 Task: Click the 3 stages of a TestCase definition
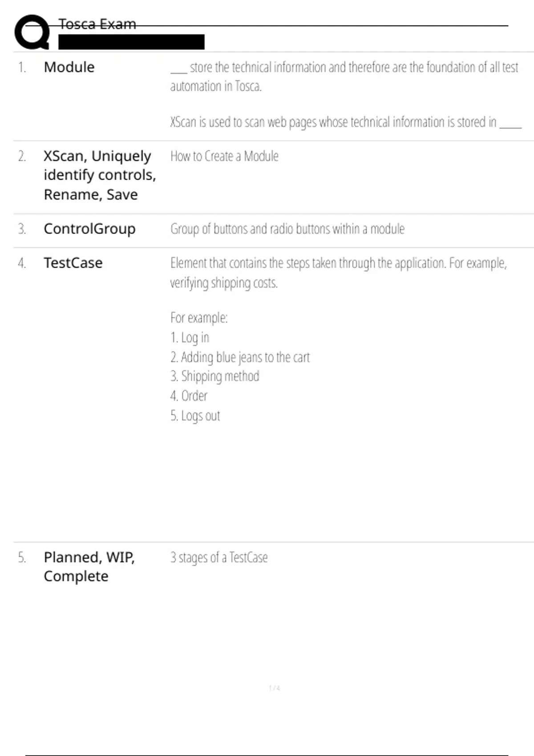[219, 558]
